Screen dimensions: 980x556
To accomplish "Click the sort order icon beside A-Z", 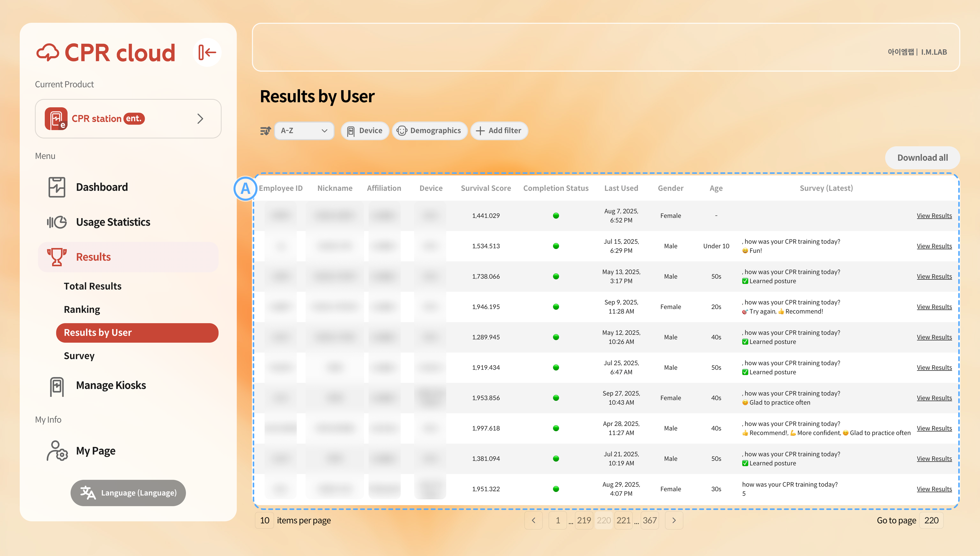I will click(265, 131).
